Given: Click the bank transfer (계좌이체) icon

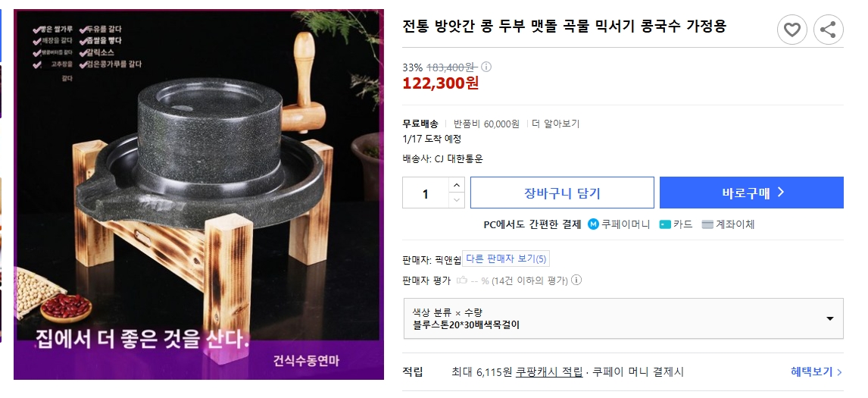Looking at the screenshot, I should [707, 224].
